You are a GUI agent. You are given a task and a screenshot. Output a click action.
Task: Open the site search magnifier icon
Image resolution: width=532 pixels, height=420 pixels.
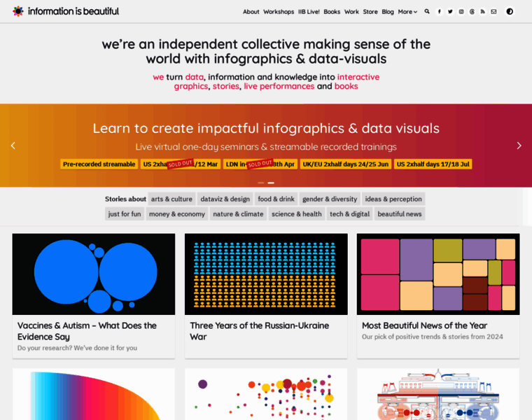pyautogui.click(x=427, y=11)
